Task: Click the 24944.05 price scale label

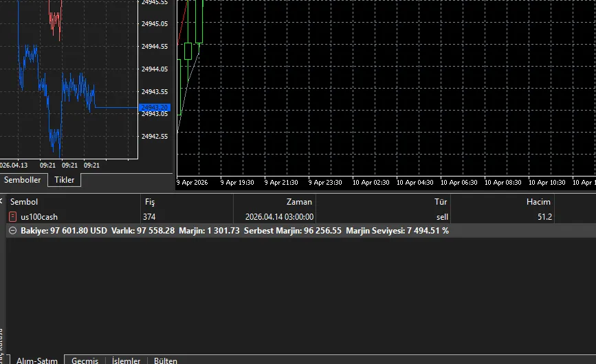Action: [154, 69]
